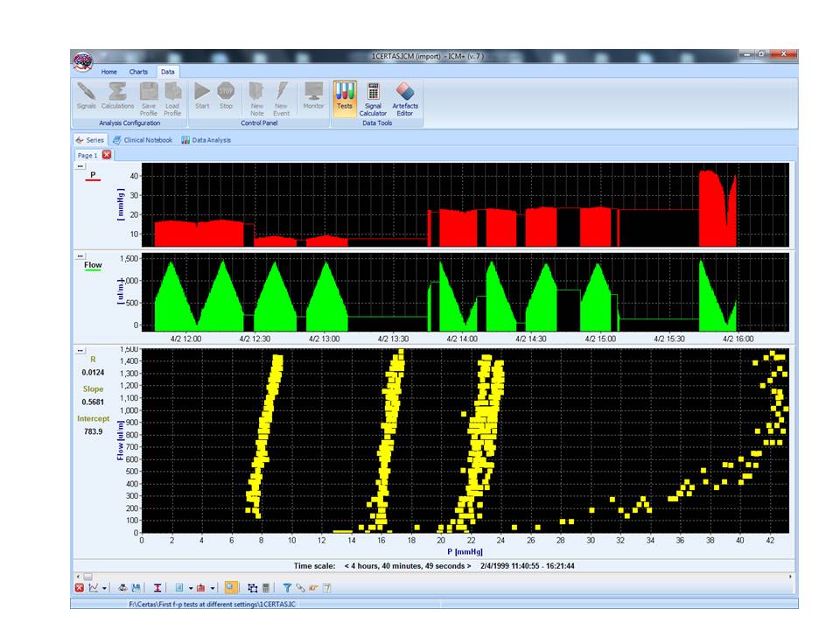Click the red X icon in the bottom toolbar
Screen dimensions: 840x630
pyautogui.click(x=79, y=588)
